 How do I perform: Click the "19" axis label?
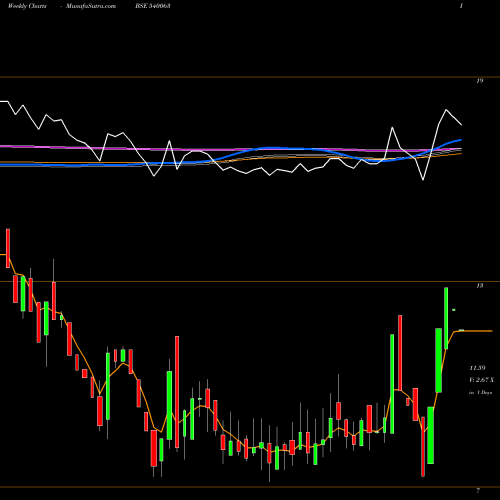pyautogui.click(x=480, y=81)
